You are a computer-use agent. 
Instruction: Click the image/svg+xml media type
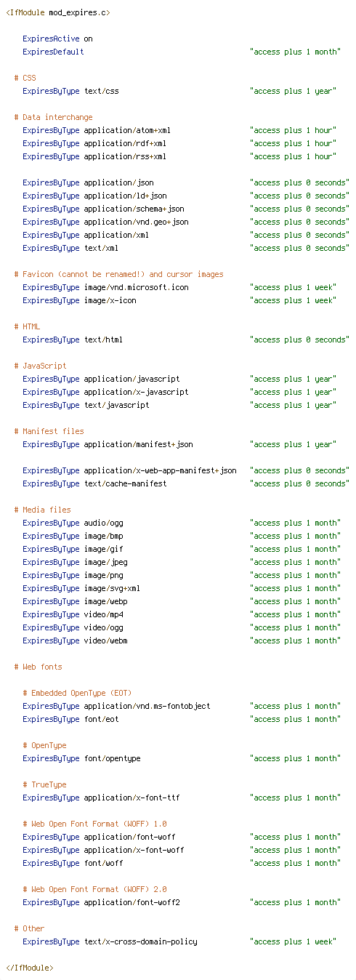112,588
